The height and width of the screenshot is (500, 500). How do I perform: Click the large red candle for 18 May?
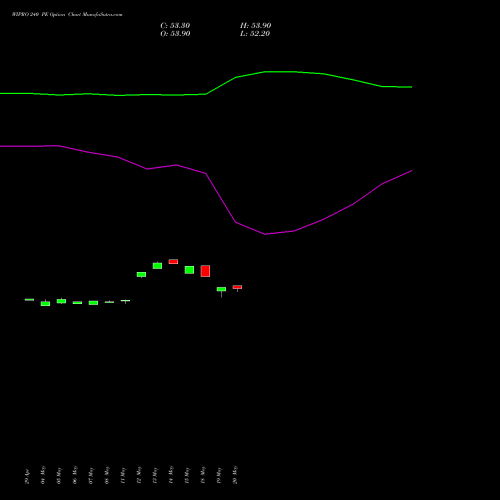pyautogui.click(x=205, y=271)
